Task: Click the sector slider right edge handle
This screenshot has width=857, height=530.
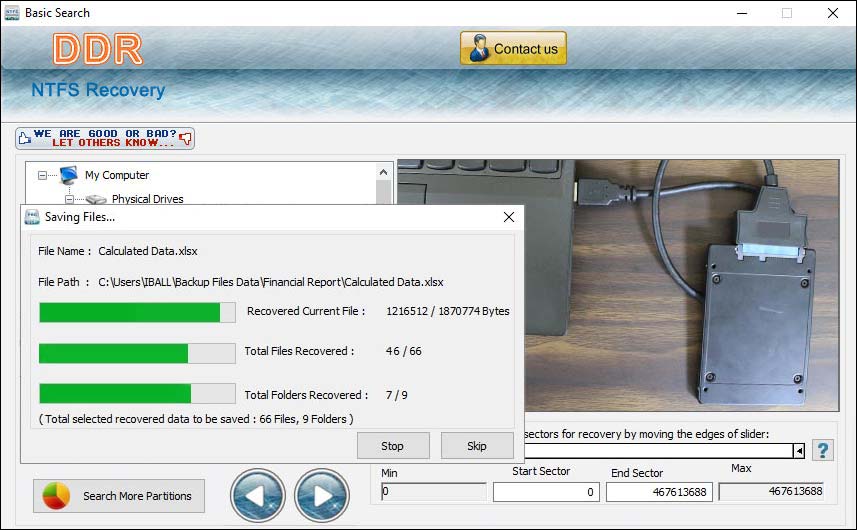Action: coord(799,451)
